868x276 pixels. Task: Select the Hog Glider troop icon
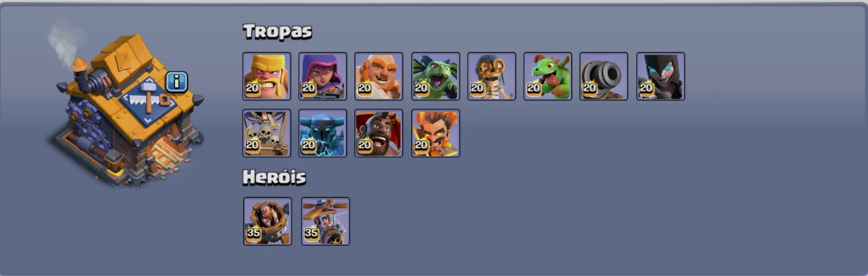tap(379, 133)
